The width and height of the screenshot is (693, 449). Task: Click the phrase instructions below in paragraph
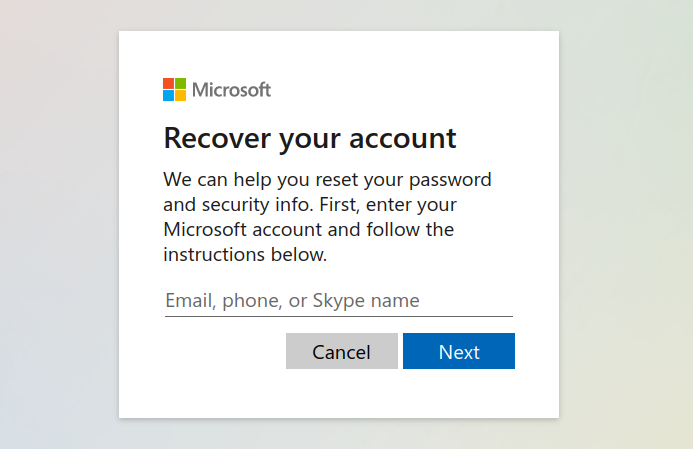pyautogui.click(x=245, y=255)
